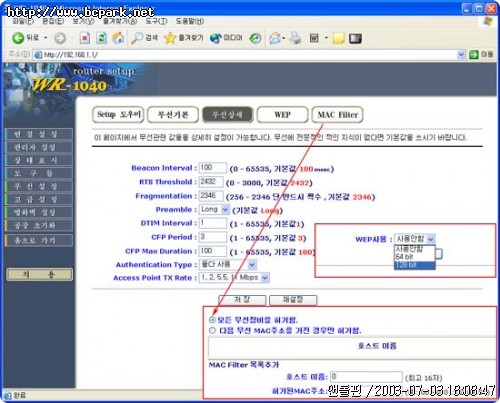Open the 도움말(H) menu
Viewport: 500px width, 403px height.
190,21
